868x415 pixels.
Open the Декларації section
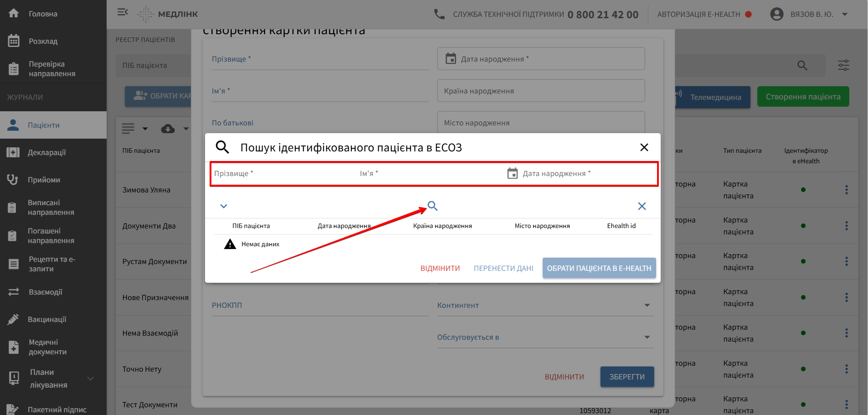(x=46, y=152)
